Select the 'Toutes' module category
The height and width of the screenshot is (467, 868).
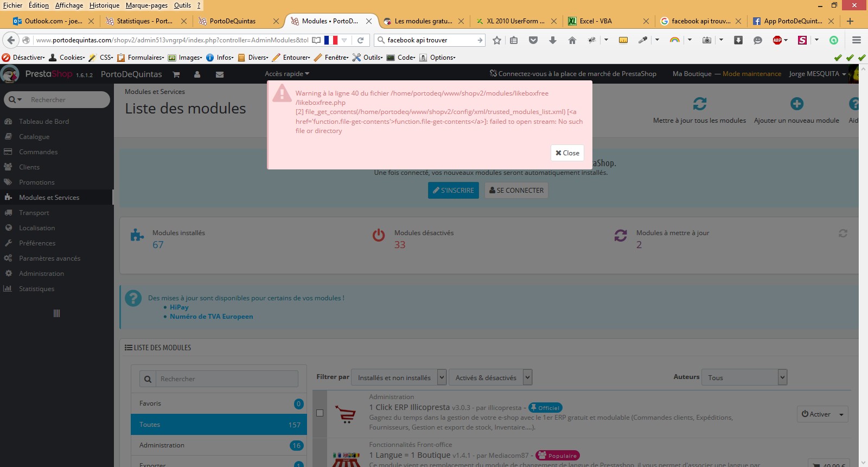(x=219, y=425)
